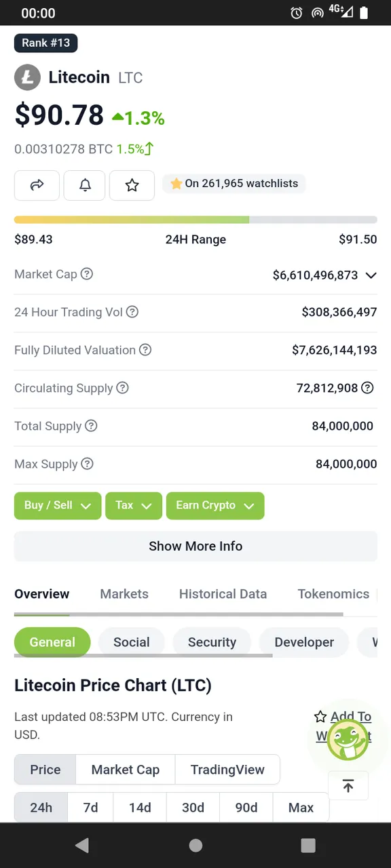Screen dimensions: 391x868
Task: Click the 24H Range price bar
Action: tap(195, 220)
